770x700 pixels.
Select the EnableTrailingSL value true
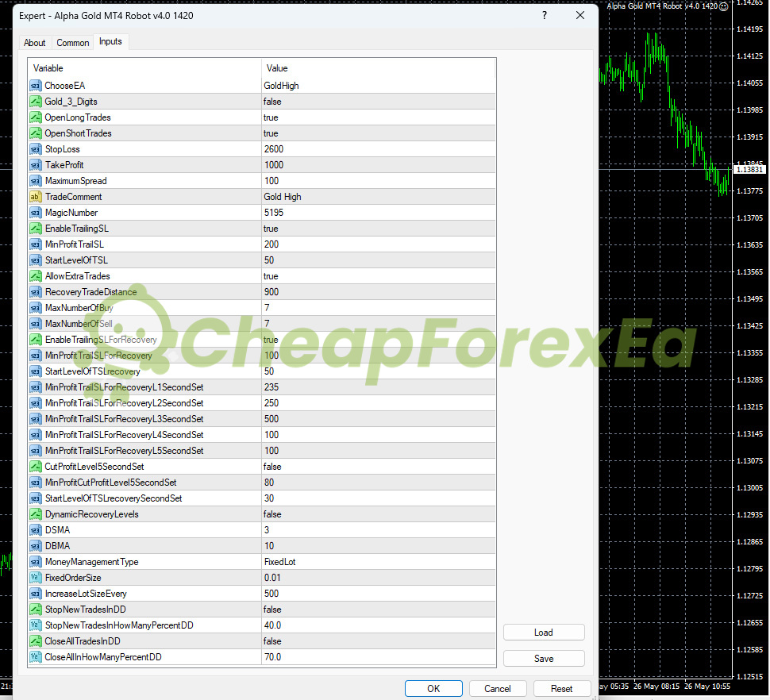coord(271,229)
